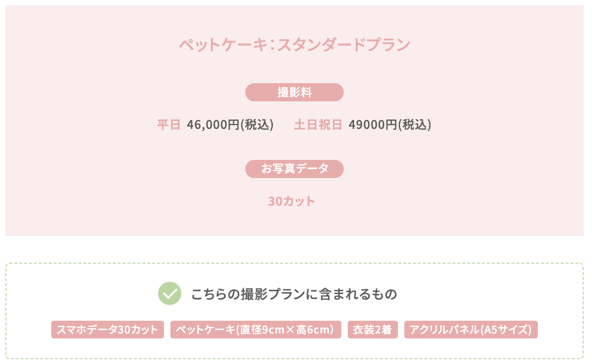Click the 30カット text
Screen dimensions: 592x364
click(292, 201)
